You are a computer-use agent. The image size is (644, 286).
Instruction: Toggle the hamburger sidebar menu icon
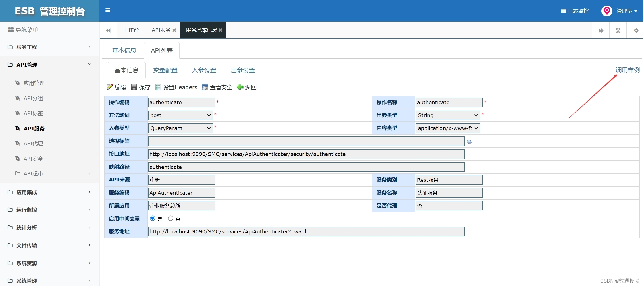point(108,10)
